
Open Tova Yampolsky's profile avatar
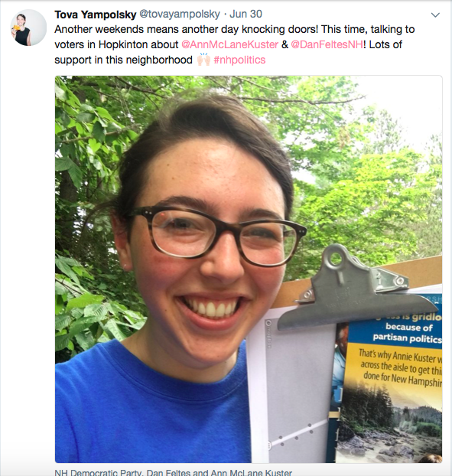[28, 28]
